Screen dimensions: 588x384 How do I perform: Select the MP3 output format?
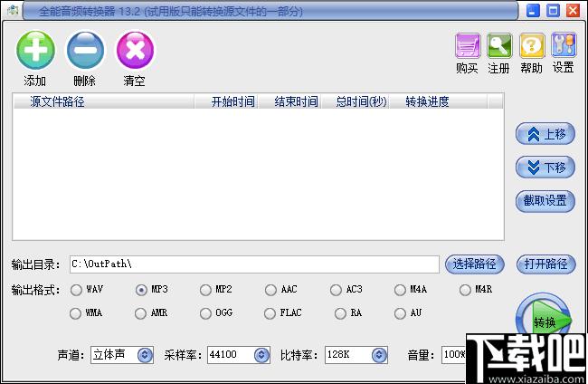pos(141,290)
